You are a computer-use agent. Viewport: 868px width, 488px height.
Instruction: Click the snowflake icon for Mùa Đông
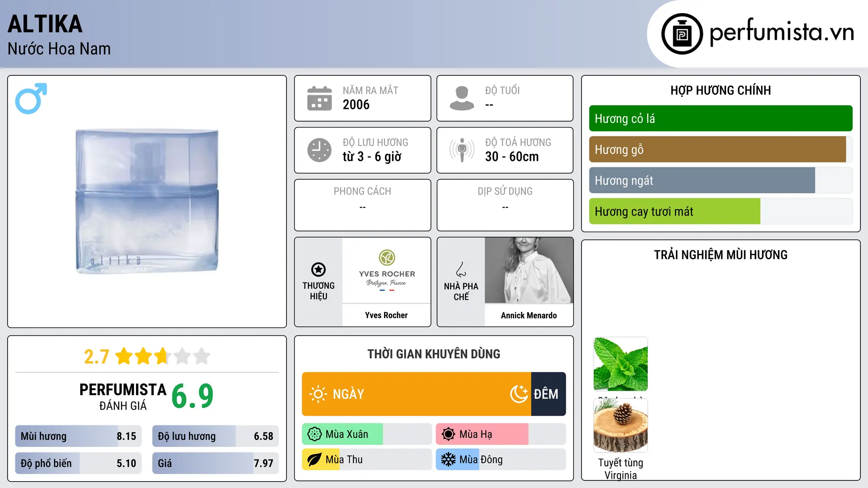(x=448, y=460)
